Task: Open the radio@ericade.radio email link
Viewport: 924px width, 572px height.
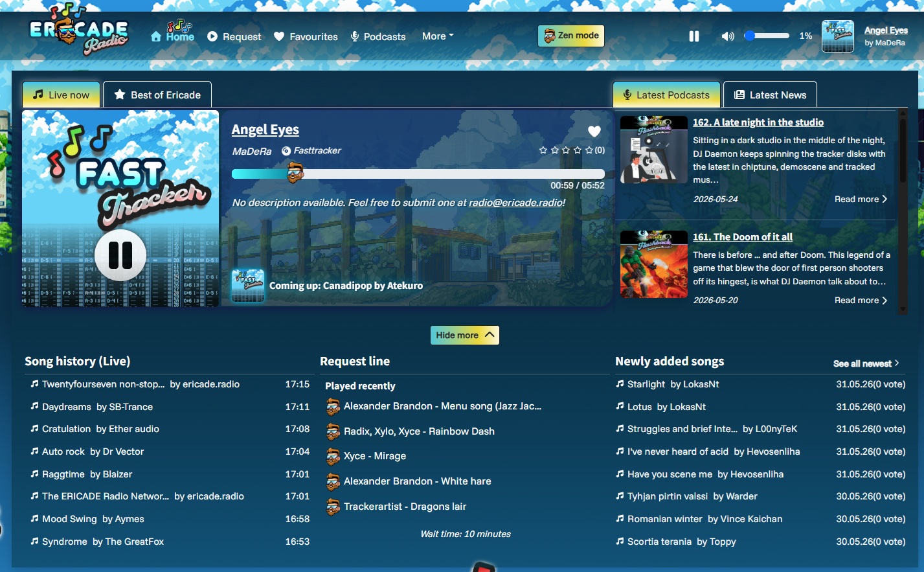Action: (x=516, y=203)
